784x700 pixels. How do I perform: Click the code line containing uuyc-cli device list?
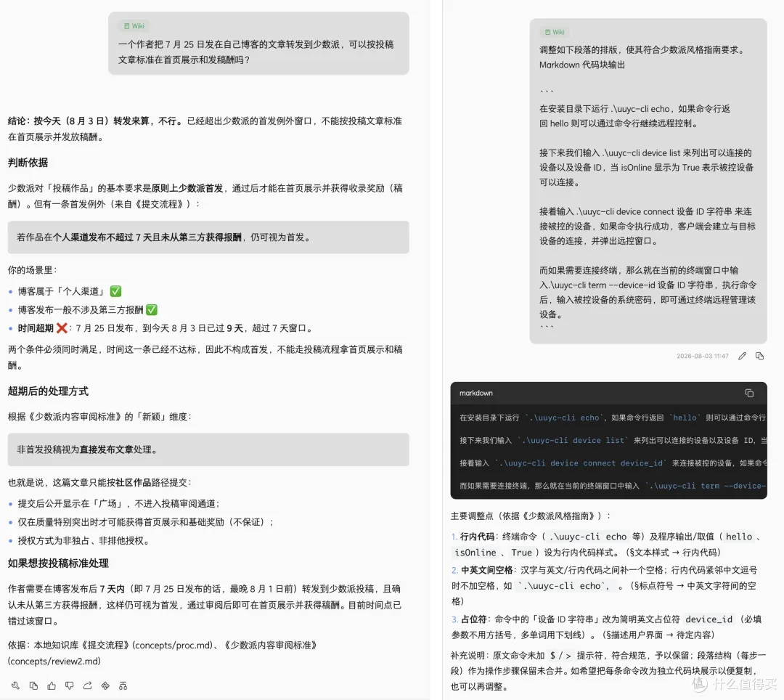pos(612,441)
